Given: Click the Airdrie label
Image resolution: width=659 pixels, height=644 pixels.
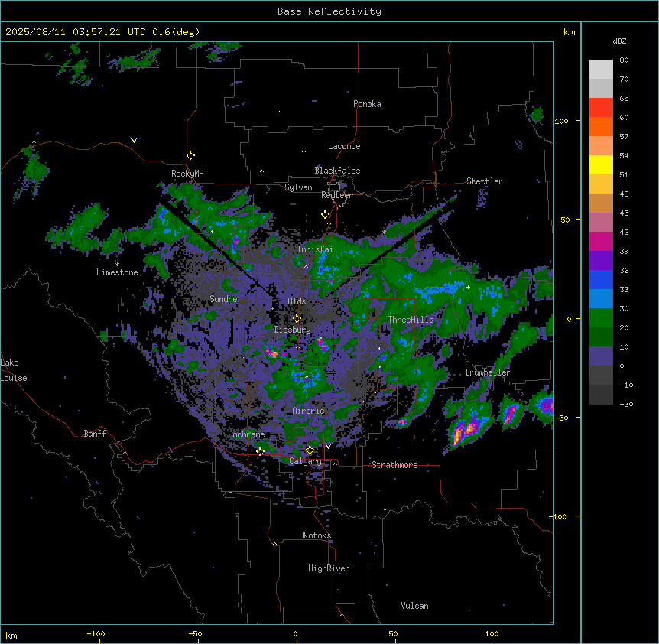Looking at the screenshot, I should pos(309,411).
